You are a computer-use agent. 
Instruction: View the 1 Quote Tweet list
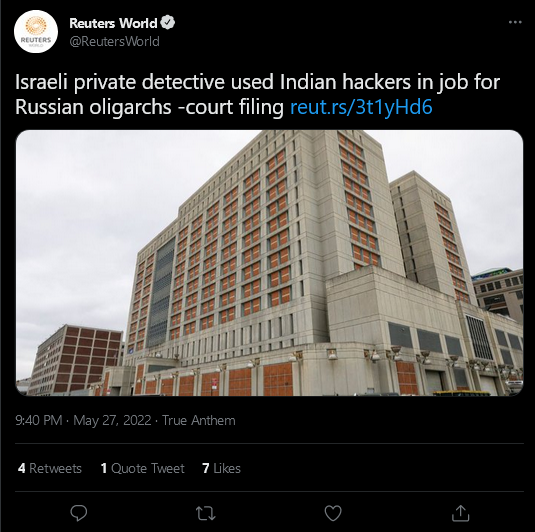(143, 468)
